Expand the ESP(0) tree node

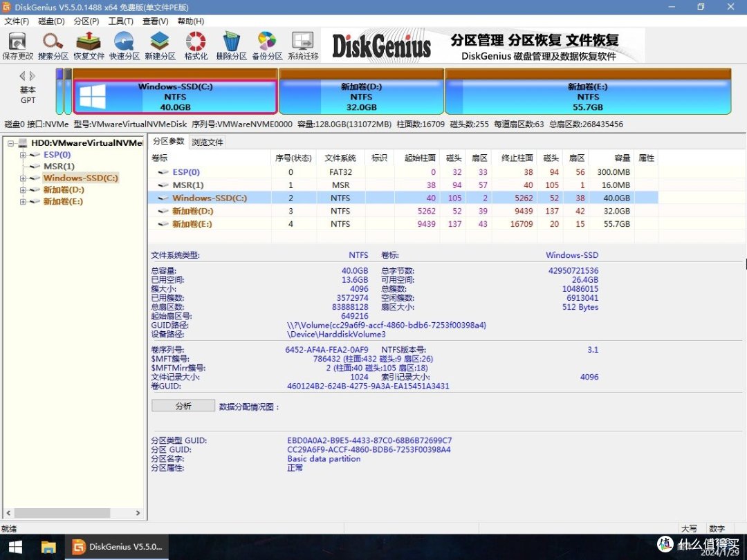(x=23, y=155)
